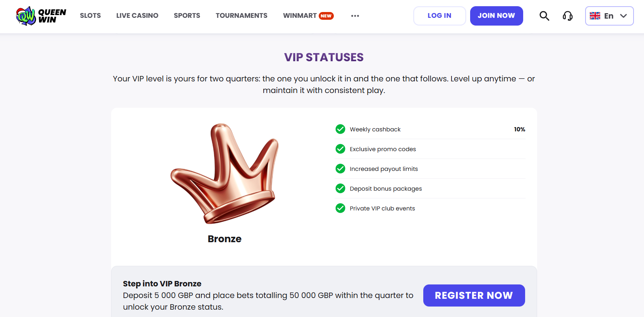Click the JOIN NOW button
644x317 pixels.
click(496, 16)
